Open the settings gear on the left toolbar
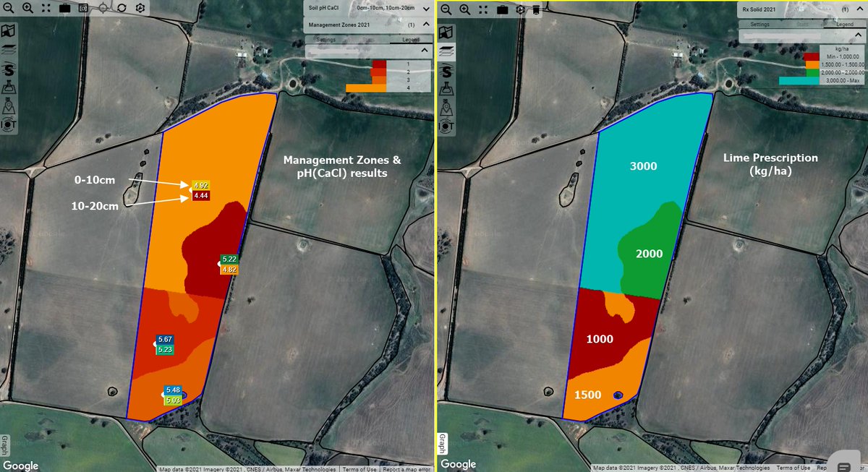 tap(140, 8)
